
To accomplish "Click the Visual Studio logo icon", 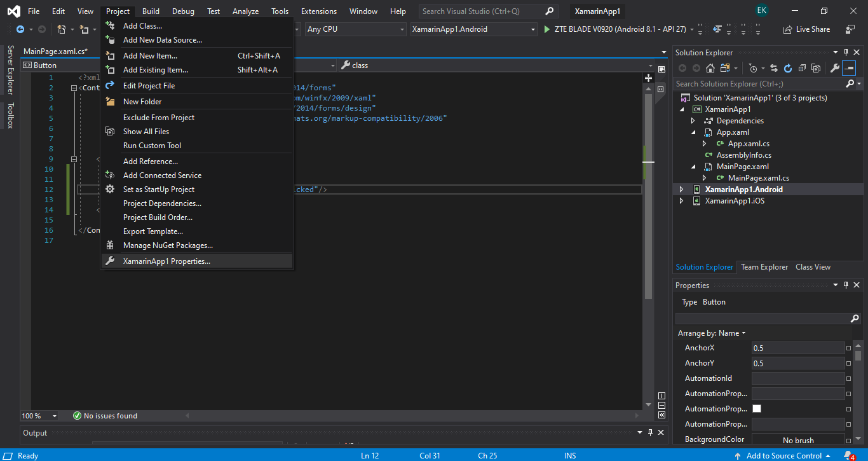I will coord(13,11).
